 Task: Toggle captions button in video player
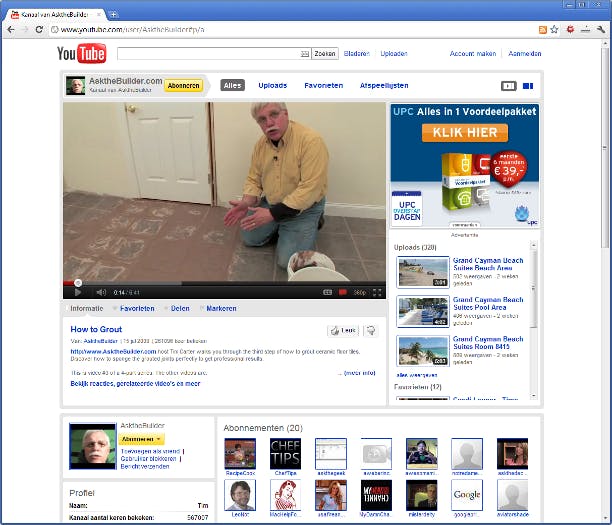tap(327, 292)
